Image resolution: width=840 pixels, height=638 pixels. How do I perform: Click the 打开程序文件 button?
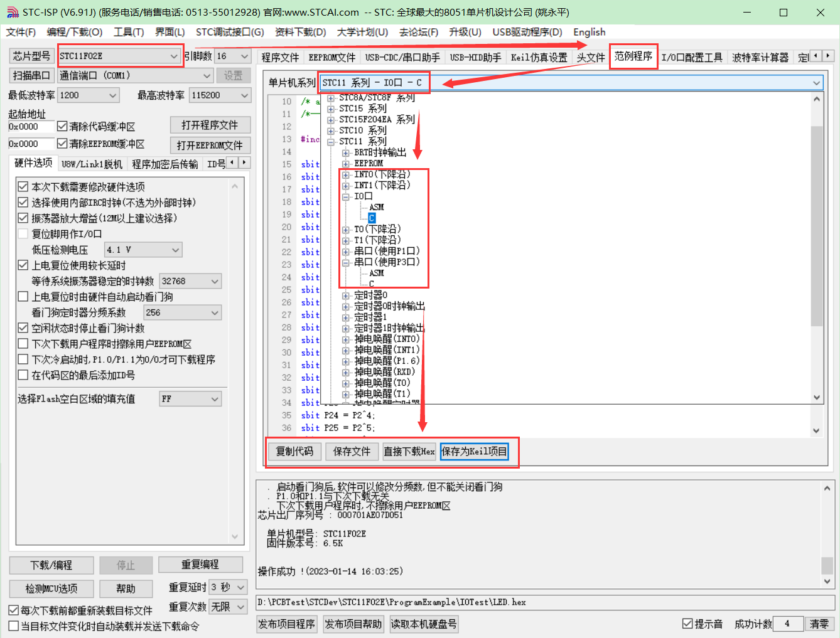[x=210, y=125]
